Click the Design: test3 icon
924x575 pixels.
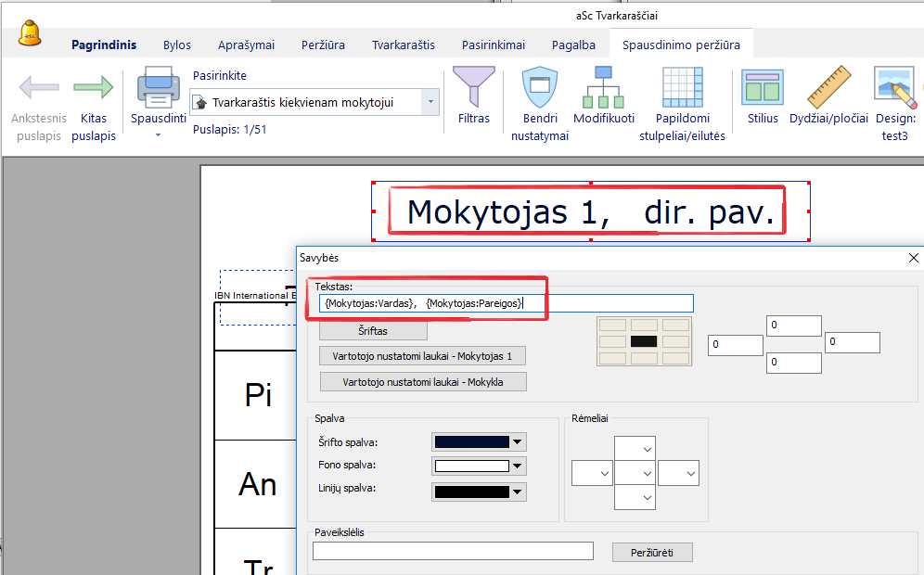894,88
